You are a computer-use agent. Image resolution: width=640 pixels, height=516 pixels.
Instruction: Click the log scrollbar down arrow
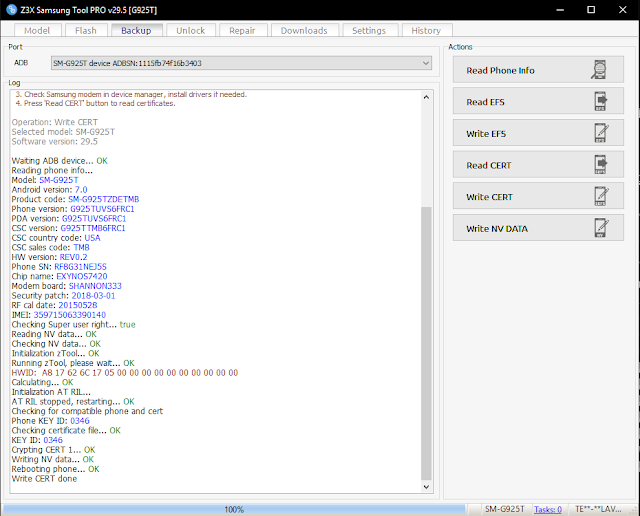[426, 487]
